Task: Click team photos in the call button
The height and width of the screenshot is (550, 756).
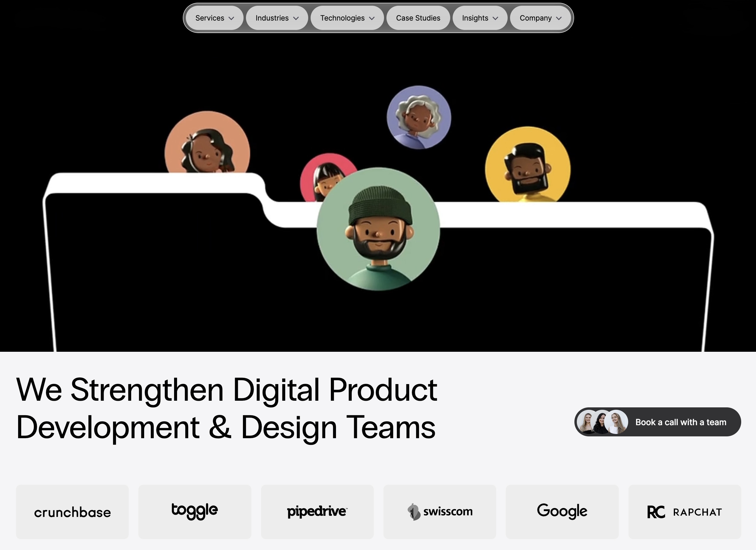Action: (x=602, y=422)
